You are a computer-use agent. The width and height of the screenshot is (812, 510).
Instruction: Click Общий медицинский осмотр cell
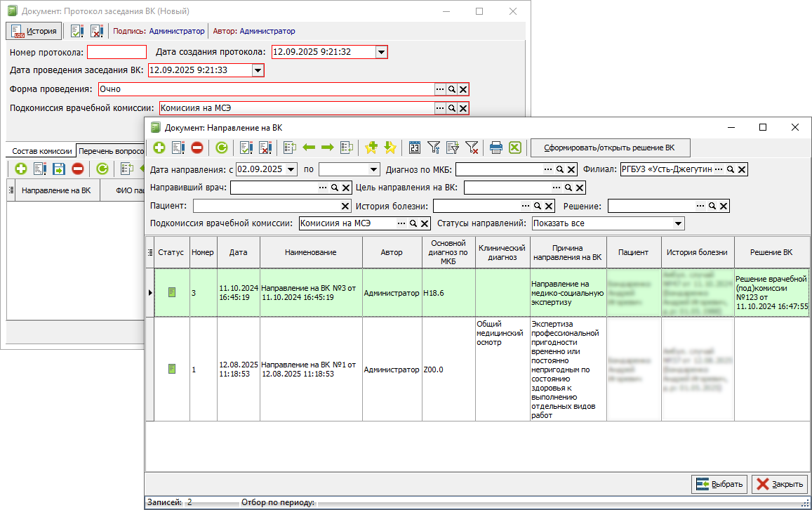[502, 370]
